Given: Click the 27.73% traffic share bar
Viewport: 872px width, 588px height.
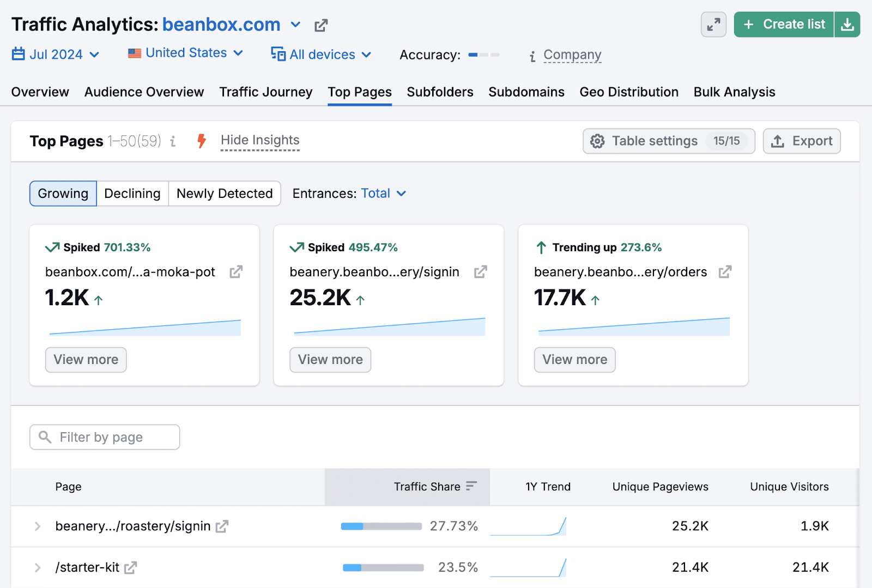Looking at the screenshot, I should pos(381,526).
